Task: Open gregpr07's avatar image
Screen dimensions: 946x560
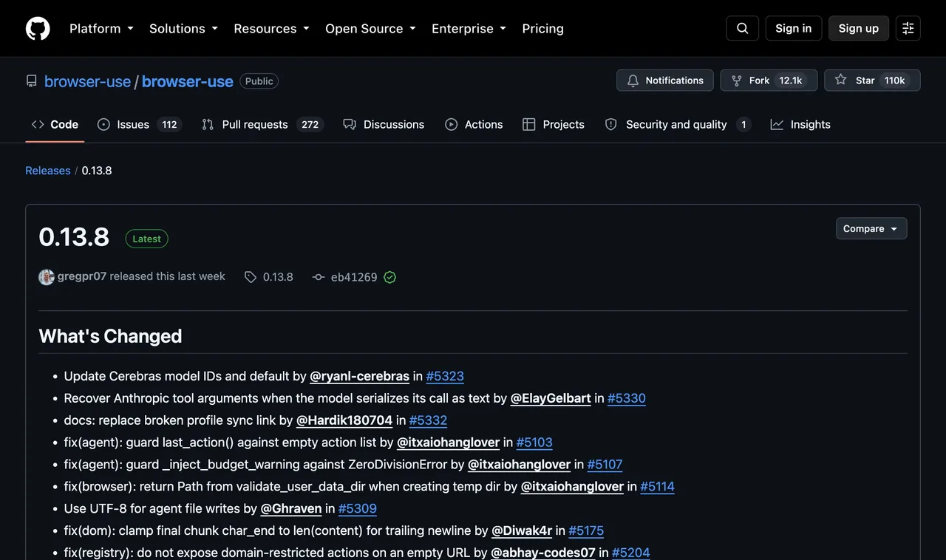Action: [x=47, y=277]
